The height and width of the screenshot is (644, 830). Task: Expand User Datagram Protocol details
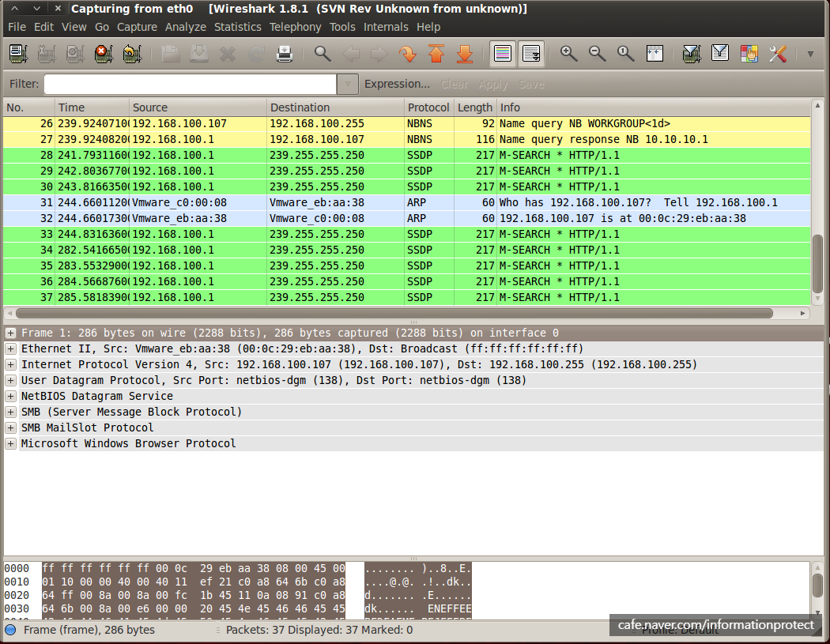click(x=10, y=380)
